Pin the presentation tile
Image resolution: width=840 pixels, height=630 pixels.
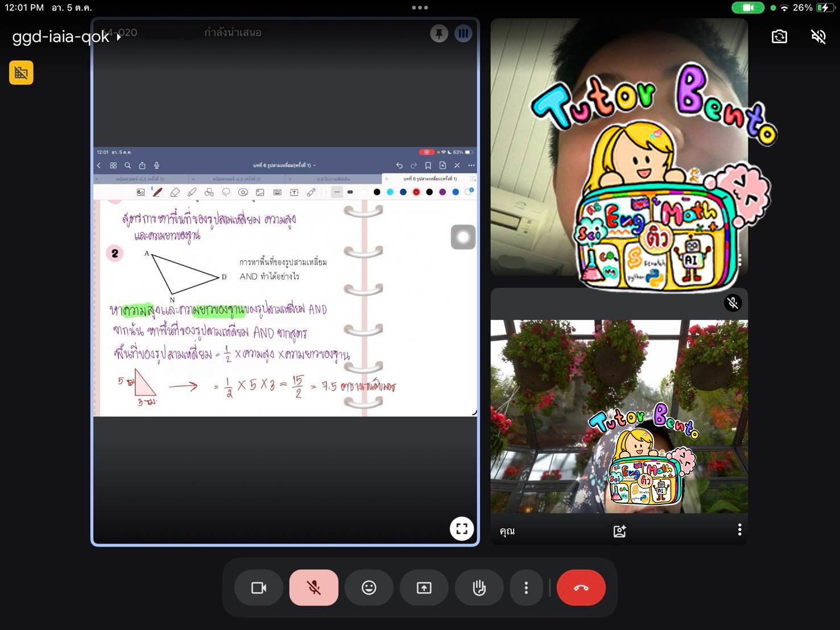439,34
